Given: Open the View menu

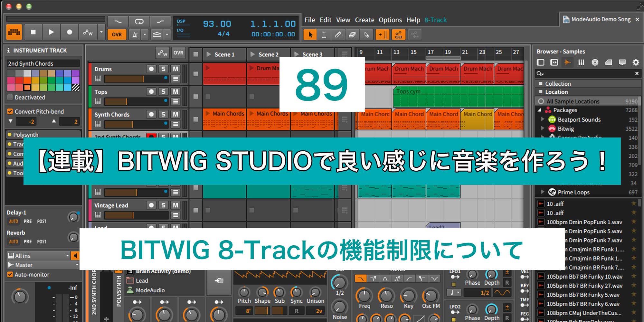Looking at the screenshot, I should 343,20.
